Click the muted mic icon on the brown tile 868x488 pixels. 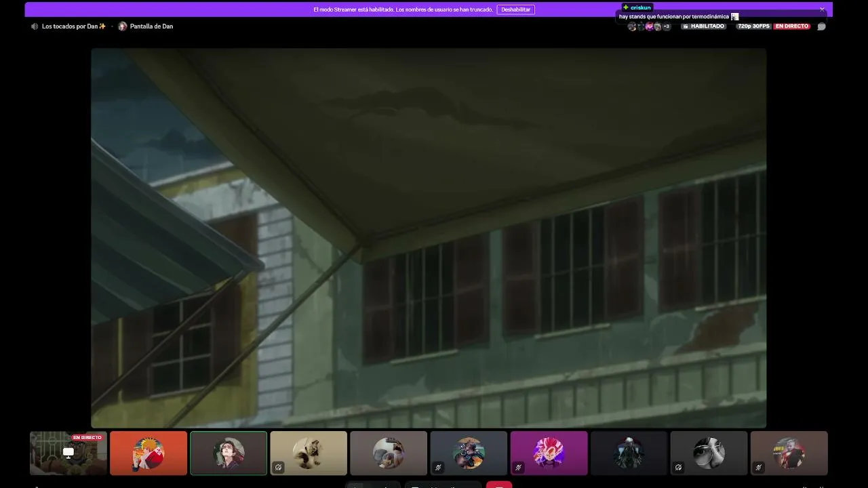click(758, 467)
